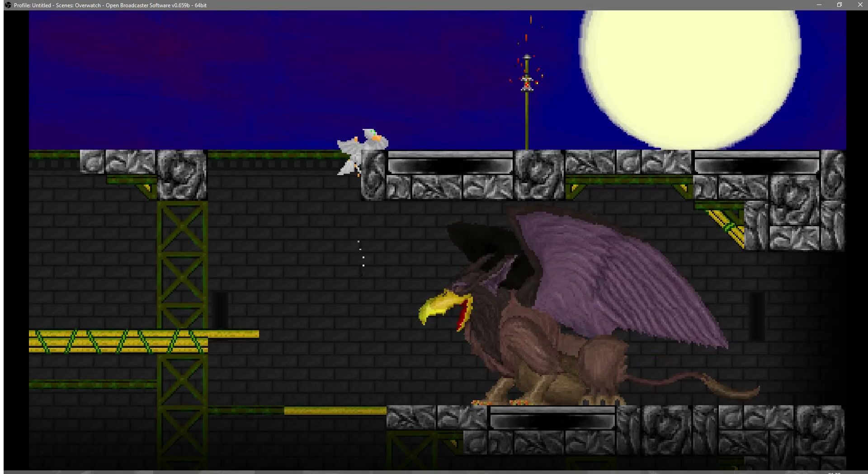Viewport: 868px width, 474px height.
Task: Click the thin yellow ledge at lower middle
Action: point(335,411)
